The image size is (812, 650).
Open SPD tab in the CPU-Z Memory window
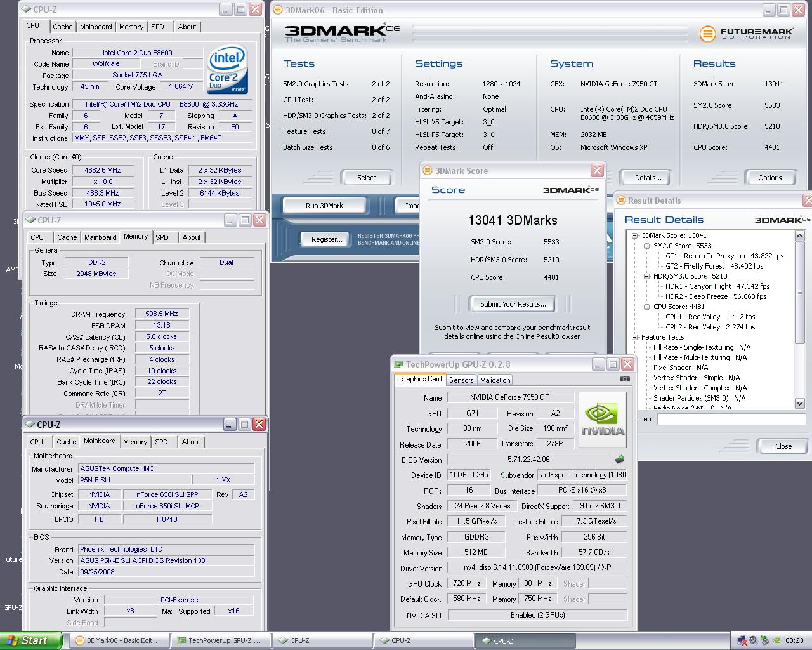pos(162,237)
